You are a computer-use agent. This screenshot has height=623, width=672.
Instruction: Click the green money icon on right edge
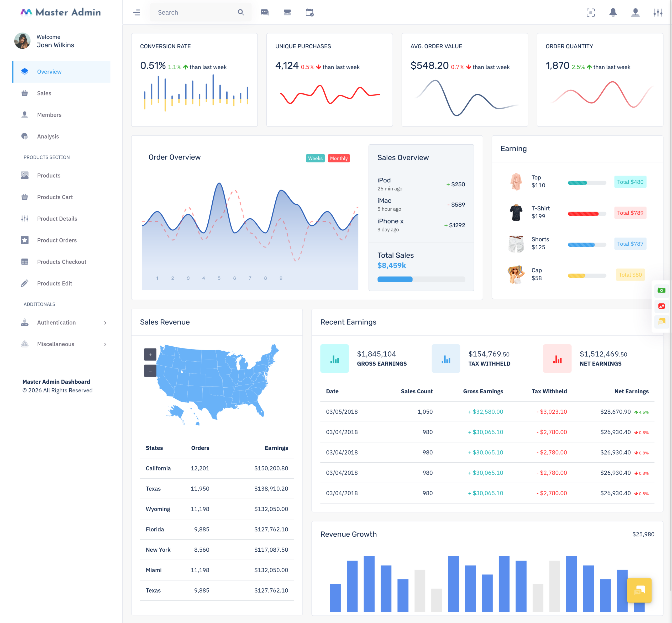click(661, 290)
